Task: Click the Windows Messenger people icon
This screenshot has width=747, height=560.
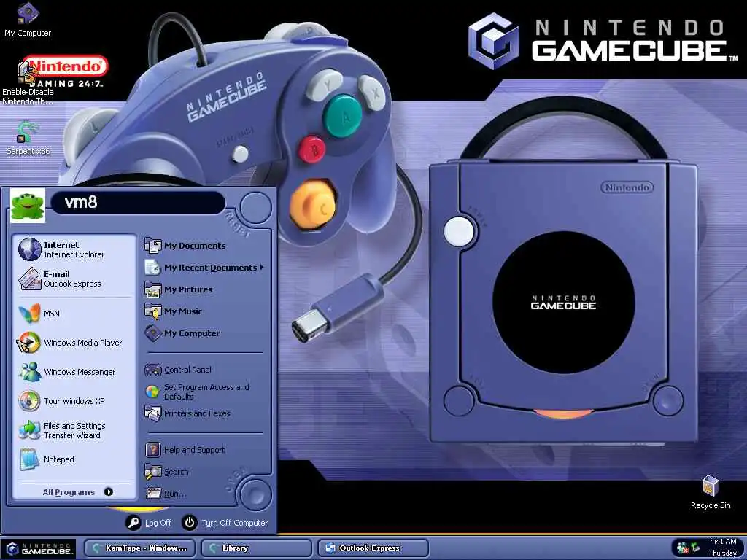Action: (29, 372)
